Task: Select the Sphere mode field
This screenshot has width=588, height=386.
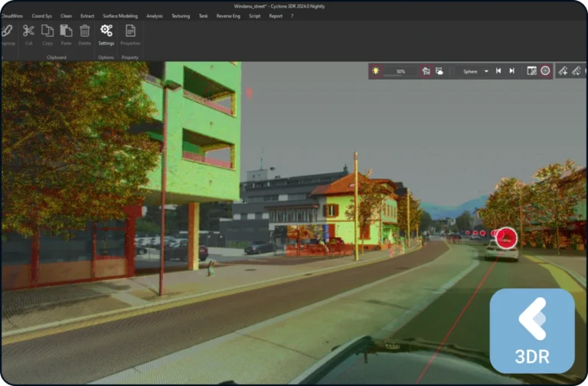Action: [470, 71]
